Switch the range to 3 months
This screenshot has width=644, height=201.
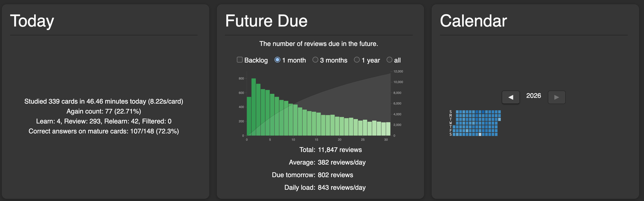[315, 60]
